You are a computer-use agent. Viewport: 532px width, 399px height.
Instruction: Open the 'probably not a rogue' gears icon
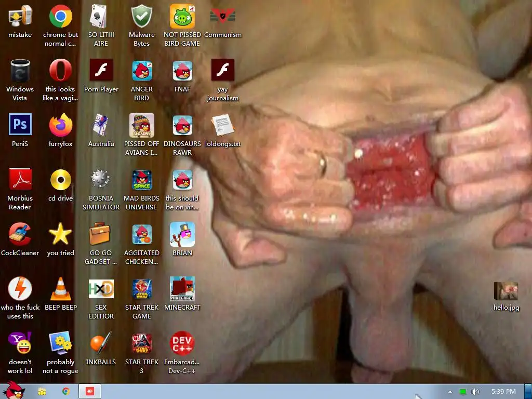pos(60,343)
